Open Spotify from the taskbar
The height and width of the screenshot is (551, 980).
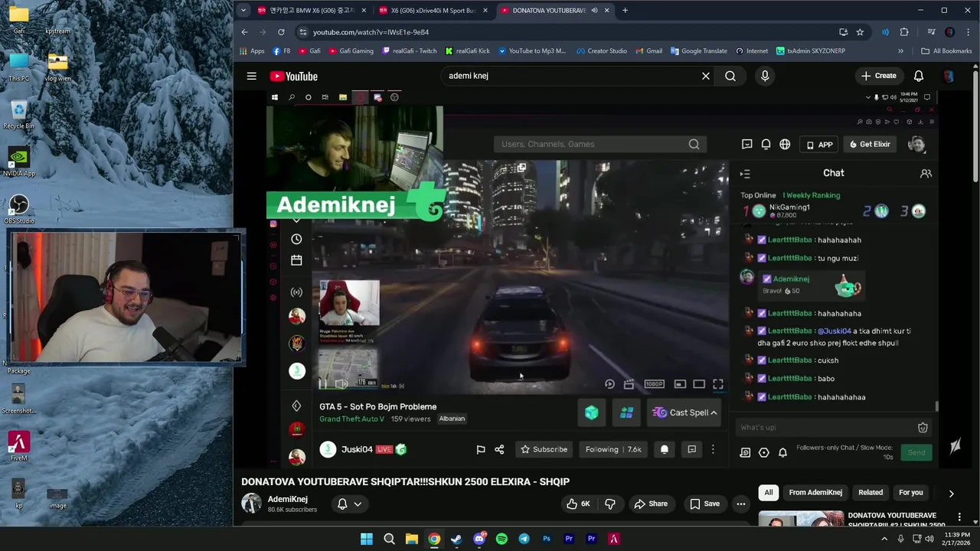501,539
